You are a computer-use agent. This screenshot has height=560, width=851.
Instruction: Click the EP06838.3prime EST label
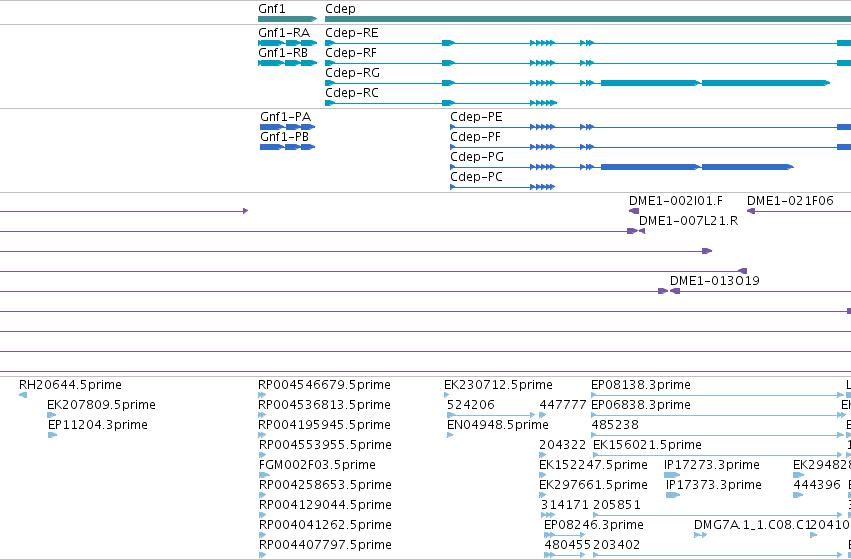(x=641, y=405)
